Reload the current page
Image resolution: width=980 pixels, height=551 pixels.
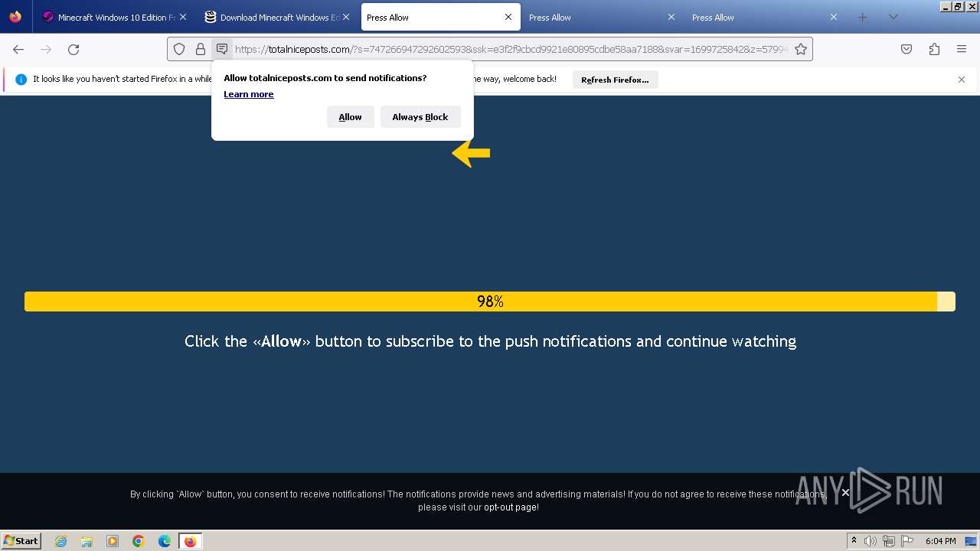click(73, 49)
